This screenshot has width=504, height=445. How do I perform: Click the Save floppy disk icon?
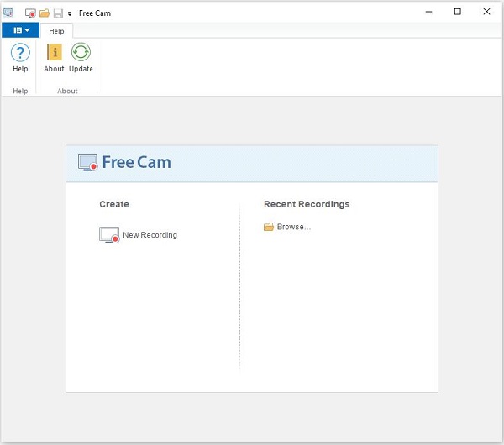pyautogui.click(x=58, y=13)
